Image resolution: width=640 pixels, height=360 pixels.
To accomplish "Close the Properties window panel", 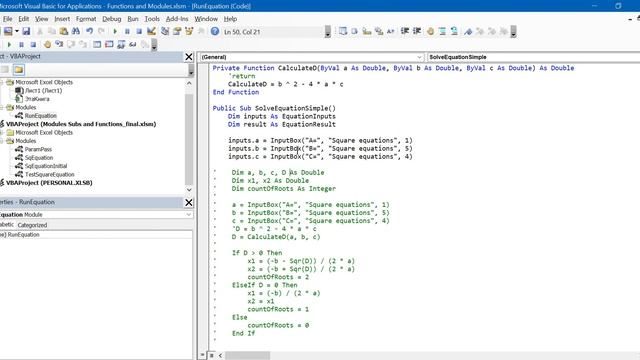I will (189, 202).
